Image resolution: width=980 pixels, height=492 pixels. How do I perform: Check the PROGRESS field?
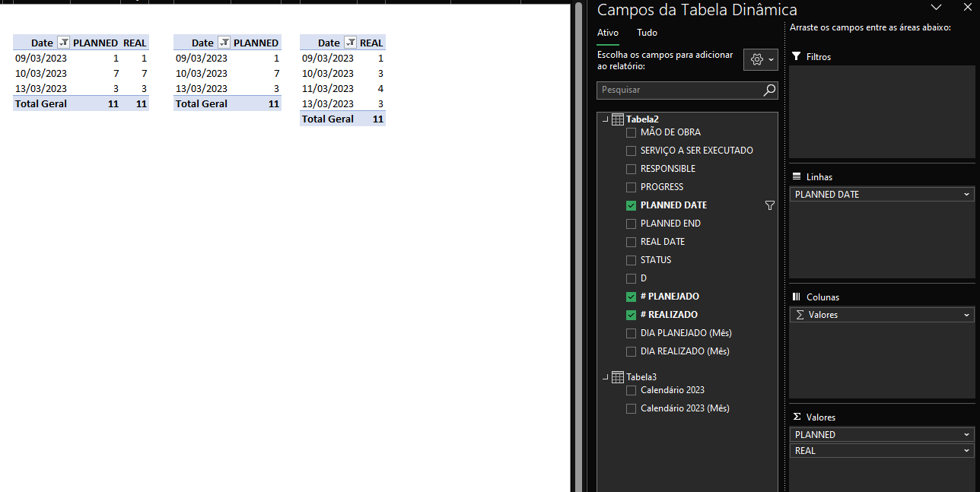[631, 187]
